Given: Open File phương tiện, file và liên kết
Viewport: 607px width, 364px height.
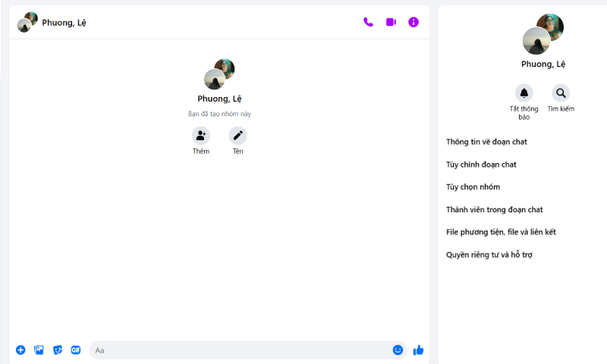Looking at the screenshot, I should pos(501,232).
